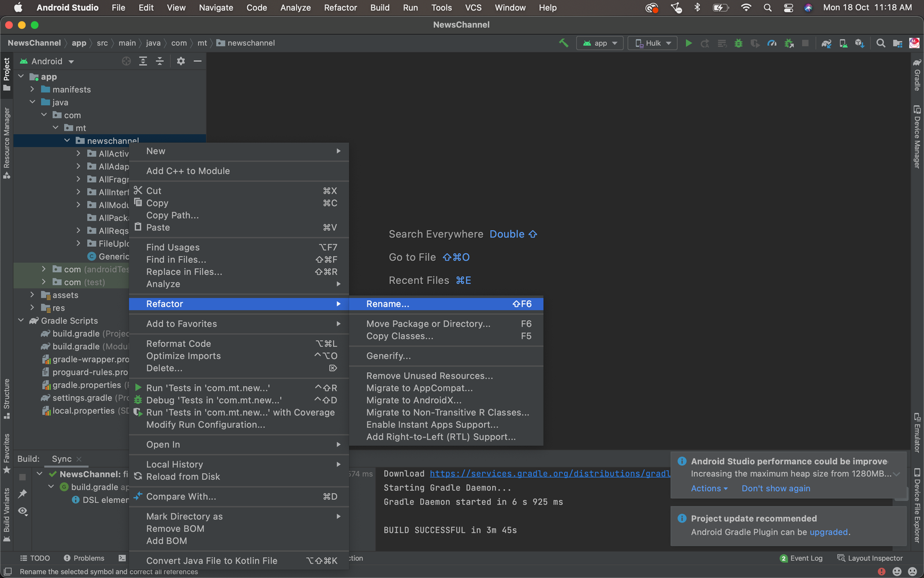Screen dimensions: 924x578
Task: Open the Gradle tool window tab
Action: coord(917,75)
